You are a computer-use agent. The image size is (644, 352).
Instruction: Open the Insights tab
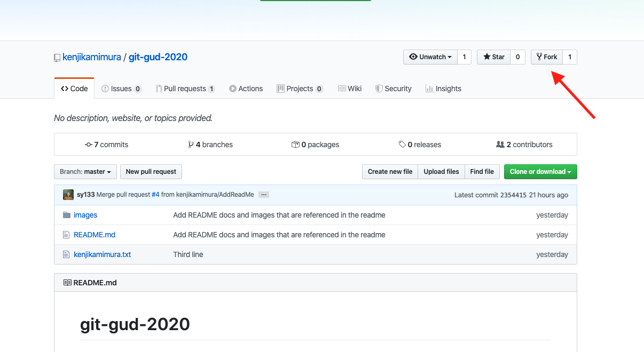[443, 89]
